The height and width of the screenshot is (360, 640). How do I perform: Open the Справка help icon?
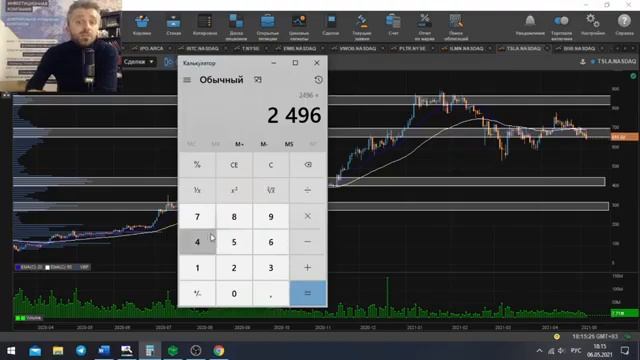click(x=624, y=25)
